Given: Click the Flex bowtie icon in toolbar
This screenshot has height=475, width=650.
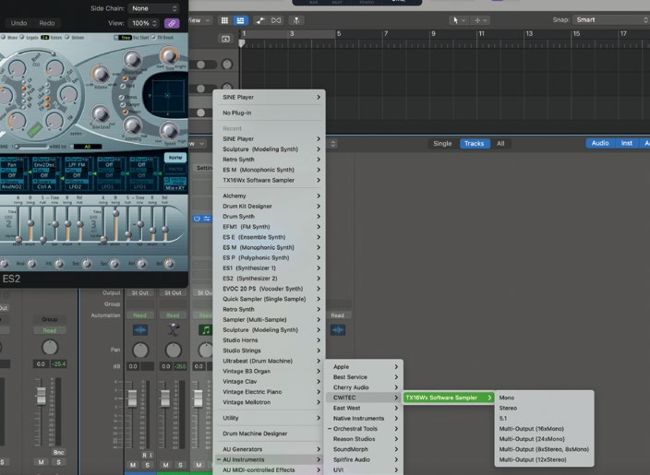Looking at the screenshot, I should [x=276, y=20].
